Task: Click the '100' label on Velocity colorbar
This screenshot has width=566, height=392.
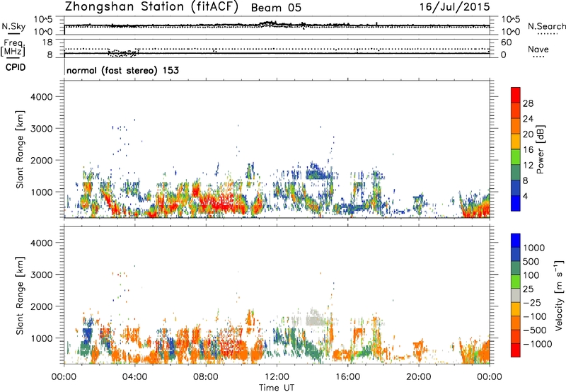Action: point(531,275)
